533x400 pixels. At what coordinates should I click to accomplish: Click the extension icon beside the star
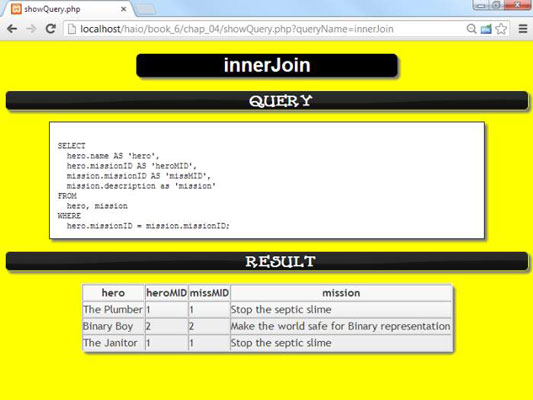tap(486, 29)
